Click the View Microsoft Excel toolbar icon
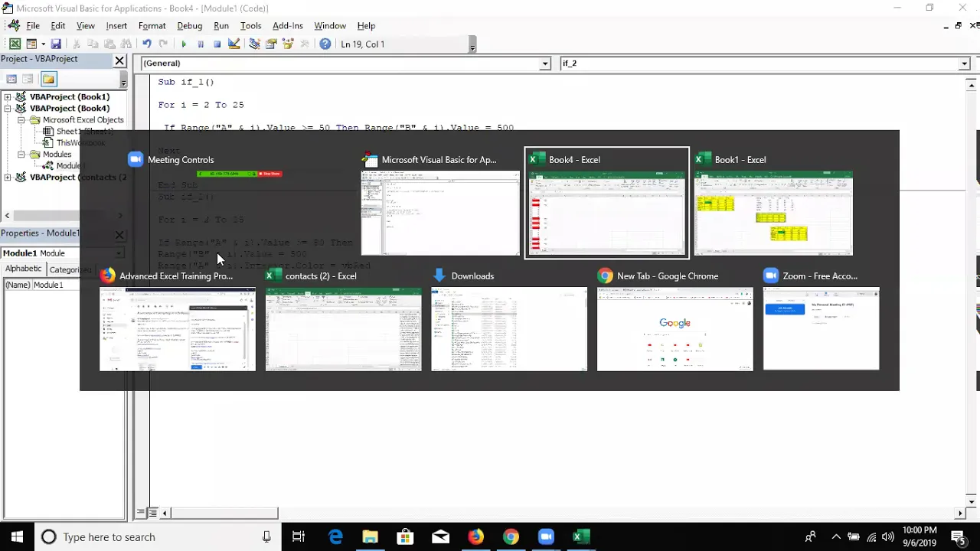 coord(15,44)
